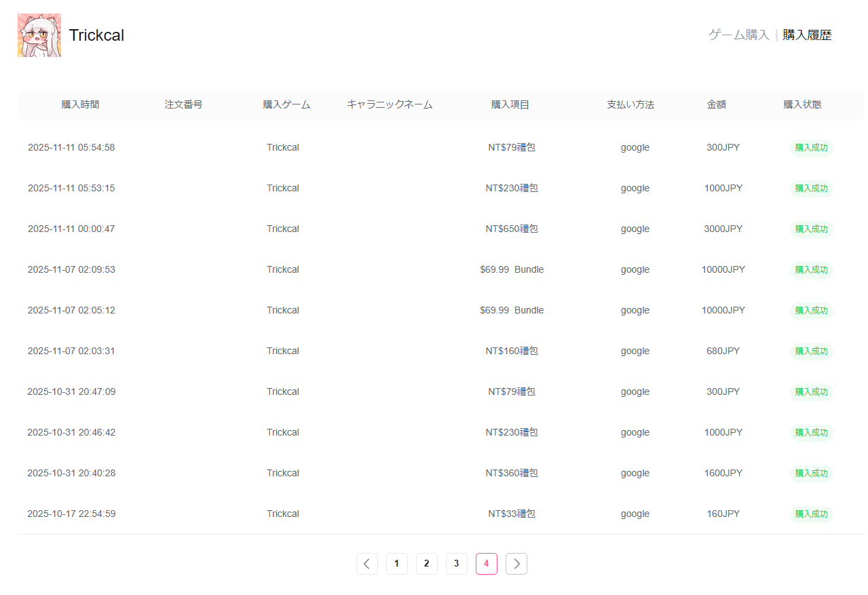
Task: Select the 2025-11-07 02:09:53 purchase row
Action: [x=71, y=269]
